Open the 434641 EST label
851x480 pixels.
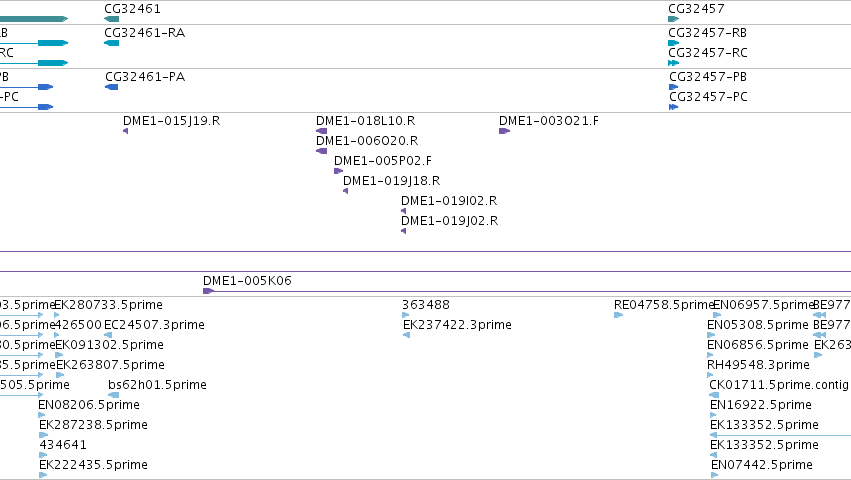[63, 445]
